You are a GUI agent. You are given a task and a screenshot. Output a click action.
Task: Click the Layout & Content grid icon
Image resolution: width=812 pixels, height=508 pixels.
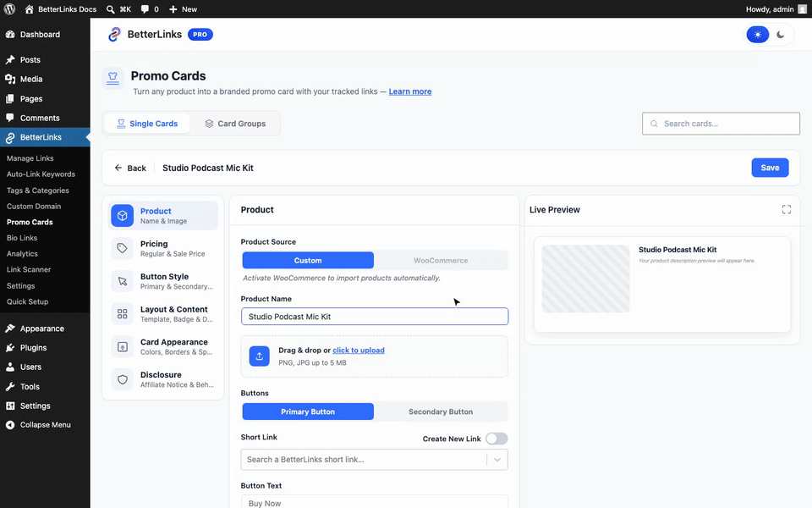pos(122,313)
